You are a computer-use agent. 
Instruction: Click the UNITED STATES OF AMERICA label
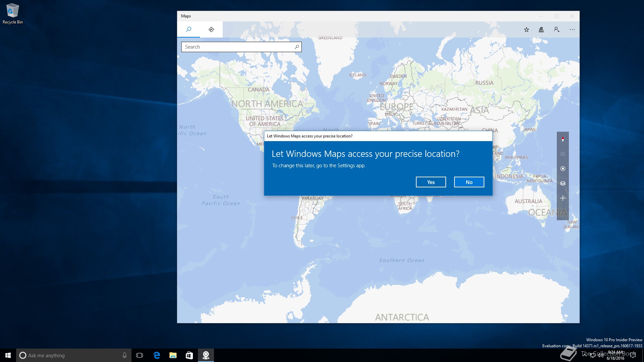pyautogui.click(x=265, y=121)
